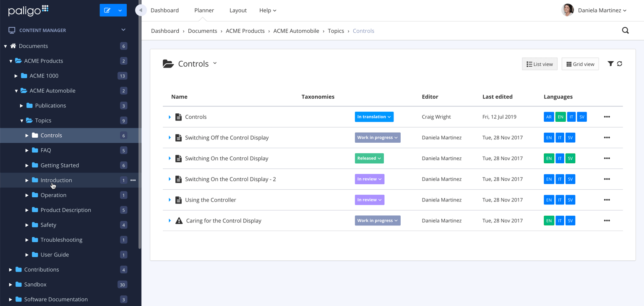Click the Controls folder icon in the page header
The image size is (644, 306).
168,63
